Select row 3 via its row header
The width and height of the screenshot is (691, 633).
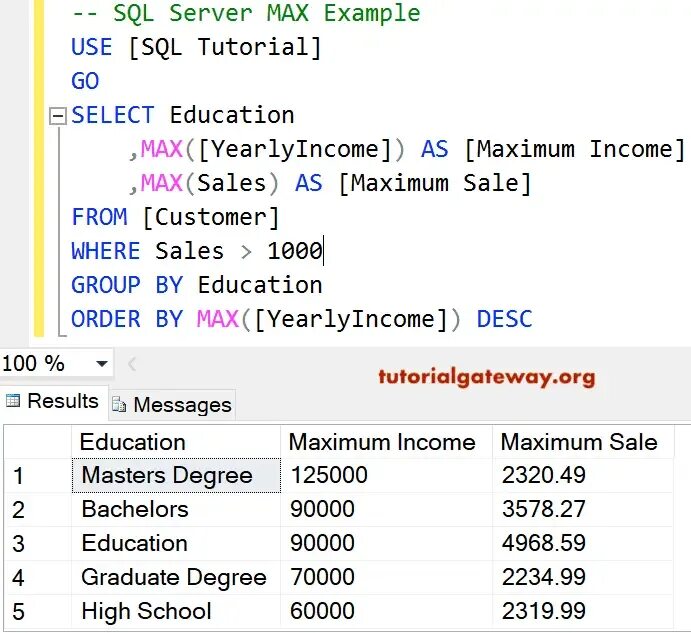tap(38, 544)
